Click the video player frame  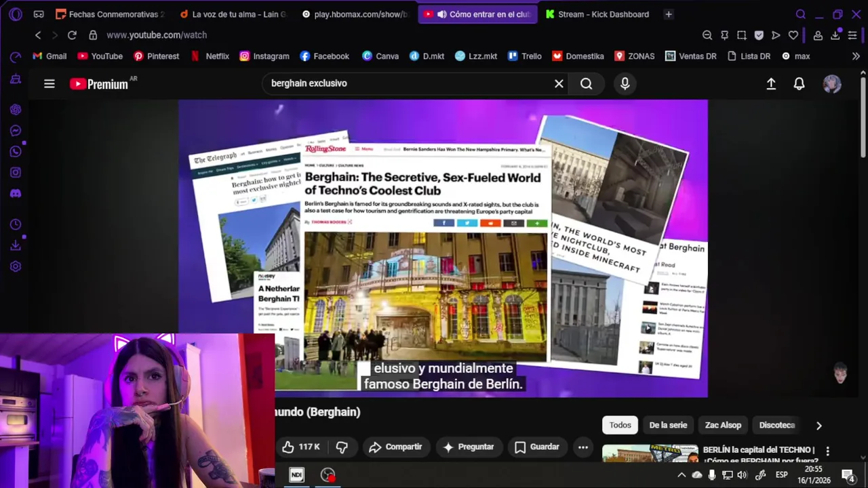coord(443,248)
